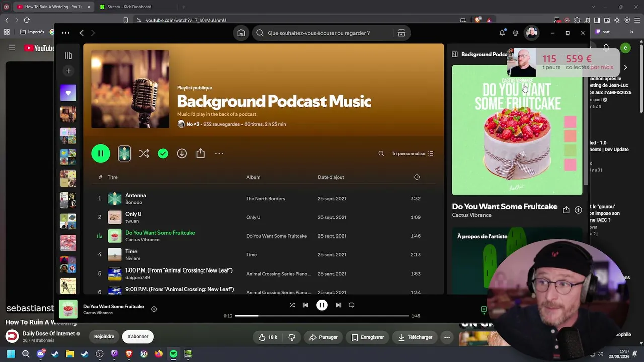Search within the playlist
The image size is (644, 362).
click(381, 154)
